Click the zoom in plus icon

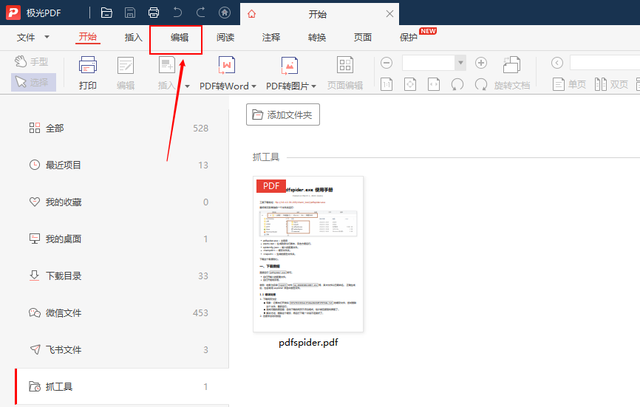tap(481, 63)
